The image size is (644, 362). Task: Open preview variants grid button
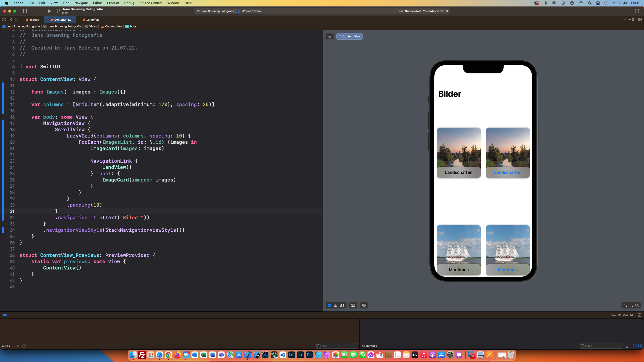[x=342, y=305]
